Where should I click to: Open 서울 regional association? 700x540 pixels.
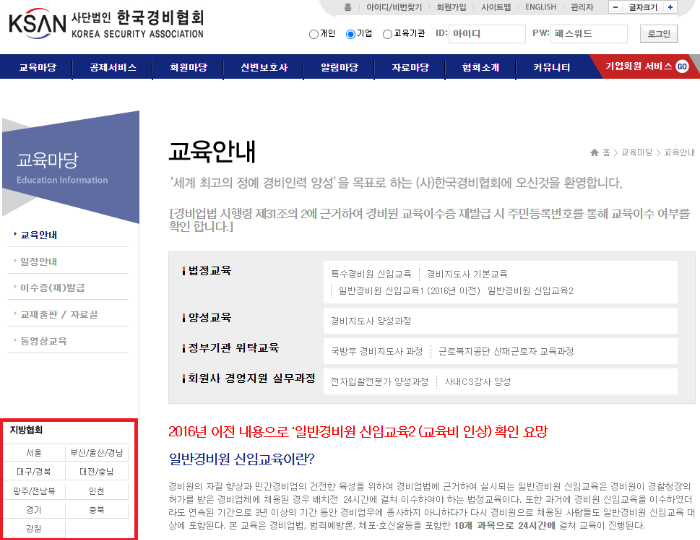pos(34,453)
